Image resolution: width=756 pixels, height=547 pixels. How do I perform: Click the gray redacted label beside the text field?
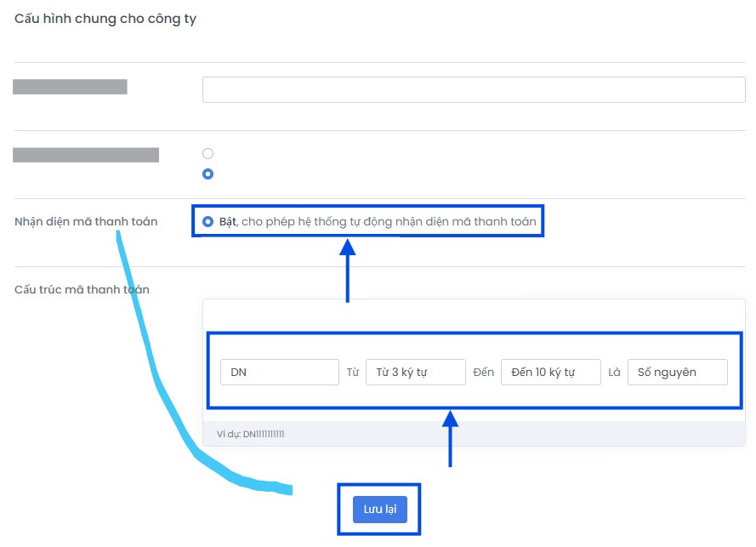tap(70, 86)
